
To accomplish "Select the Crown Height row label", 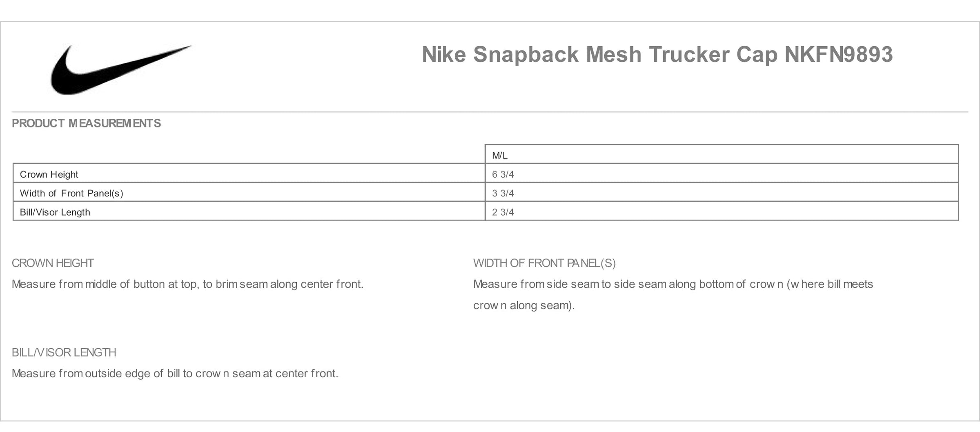I will click(49, 174).
